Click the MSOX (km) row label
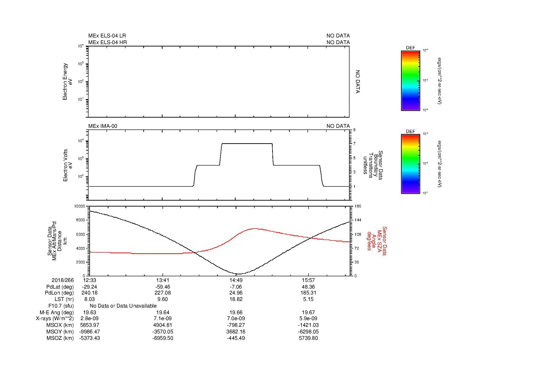Image resolution: width=555 pixels, height=392 pixels. (x=60, y=325)
